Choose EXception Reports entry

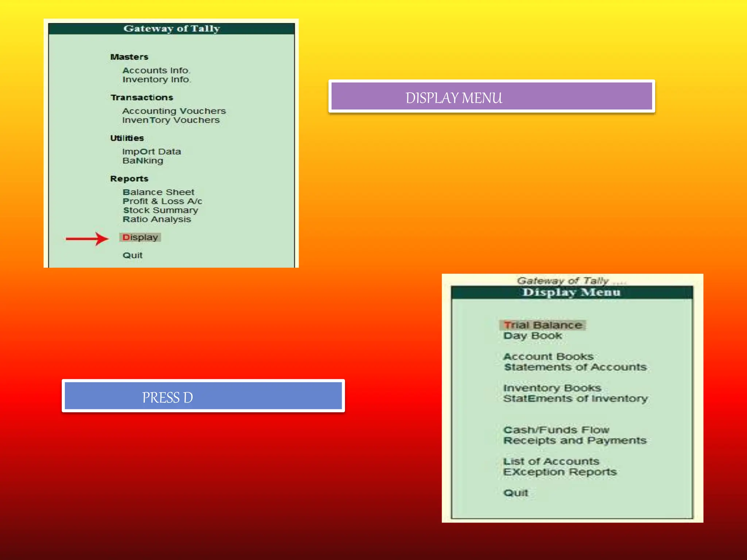[x=560, y=472]
